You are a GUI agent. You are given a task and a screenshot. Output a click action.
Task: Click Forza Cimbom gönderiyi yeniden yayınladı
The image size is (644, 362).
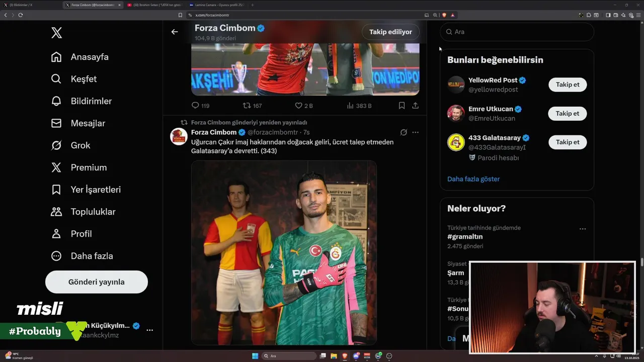(249, 123)
